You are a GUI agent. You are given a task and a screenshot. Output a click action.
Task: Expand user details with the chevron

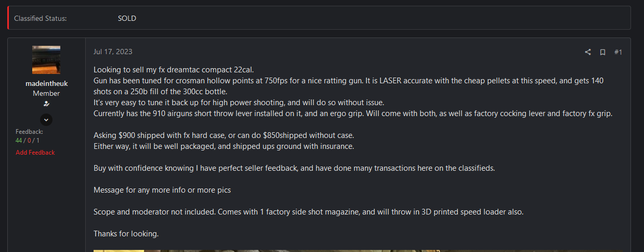click(x=46, y=120)
